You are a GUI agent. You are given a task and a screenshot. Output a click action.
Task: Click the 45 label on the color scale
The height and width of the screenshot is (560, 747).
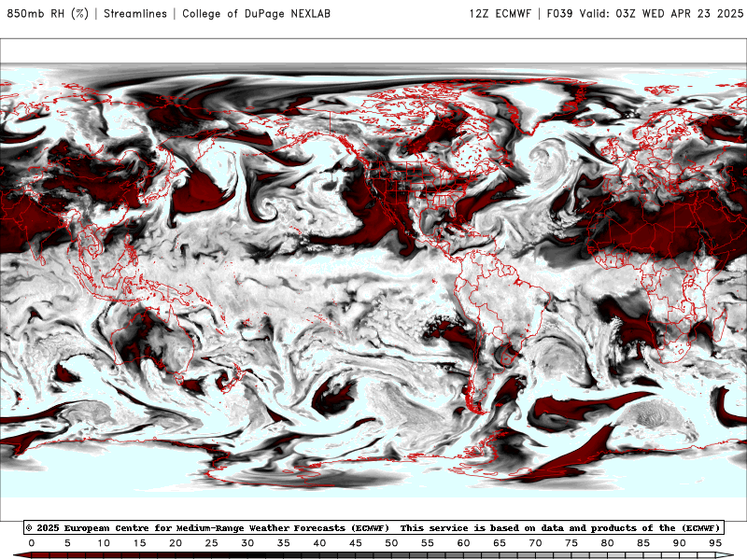tap(356, 543)
